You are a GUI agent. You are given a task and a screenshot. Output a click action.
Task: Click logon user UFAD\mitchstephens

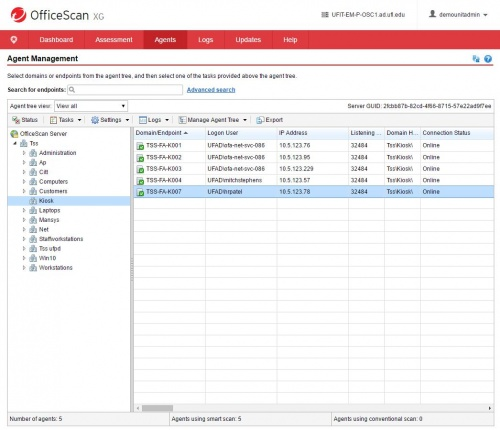235,180
